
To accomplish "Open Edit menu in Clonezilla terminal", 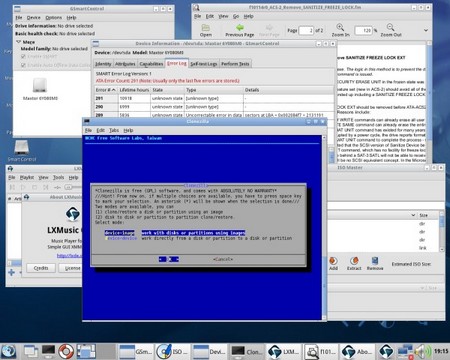I will coord(100,130).
